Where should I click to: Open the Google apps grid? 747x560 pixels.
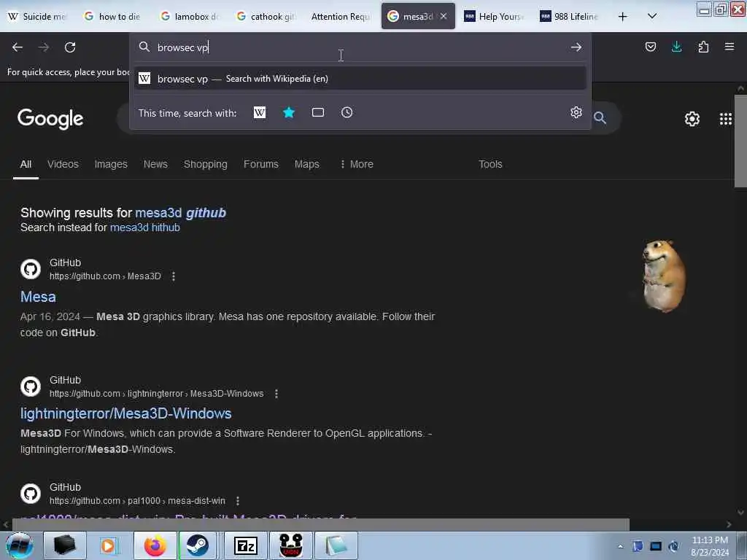click(x=726, y=119)
